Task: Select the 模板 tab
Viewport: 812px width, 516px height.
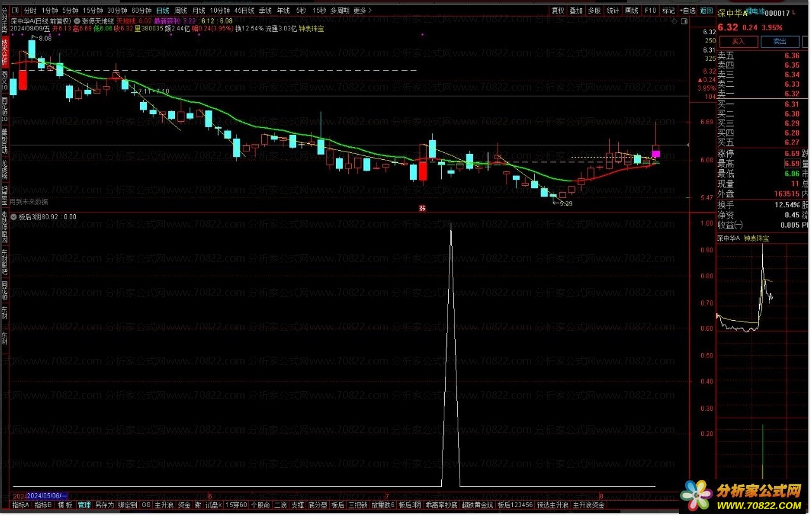Action: [65, 505]
